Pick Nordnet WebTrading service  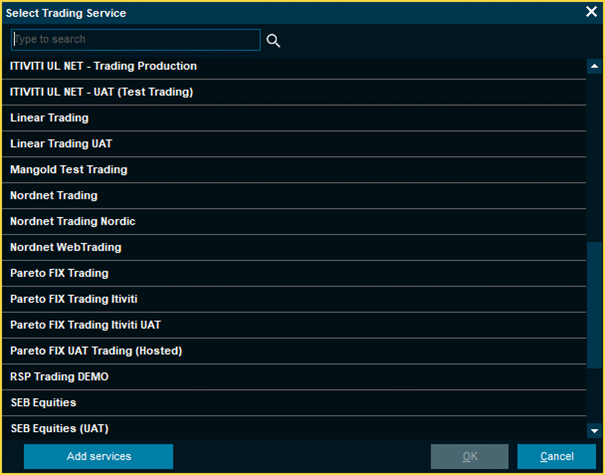pos(294,247)
